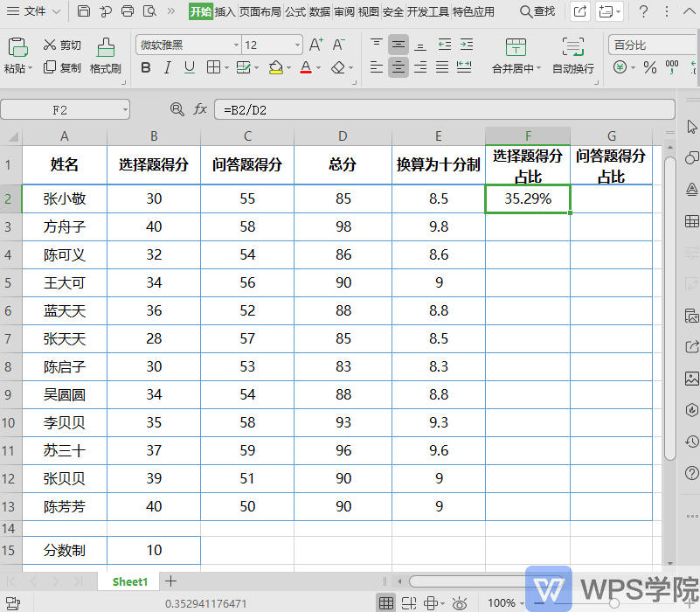Click the wrap text (自动换行) icon
The image size is (700, 612).
tap(573, 51)
